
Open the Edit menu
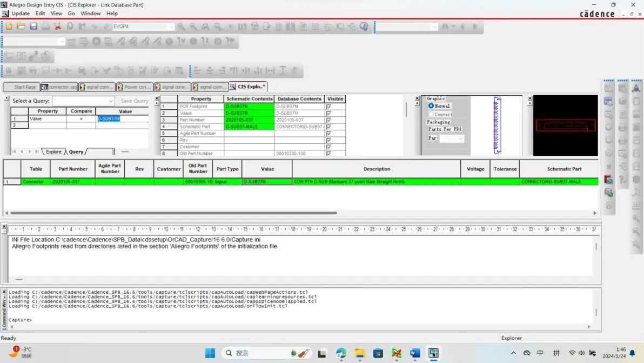[x=40, y=14]
